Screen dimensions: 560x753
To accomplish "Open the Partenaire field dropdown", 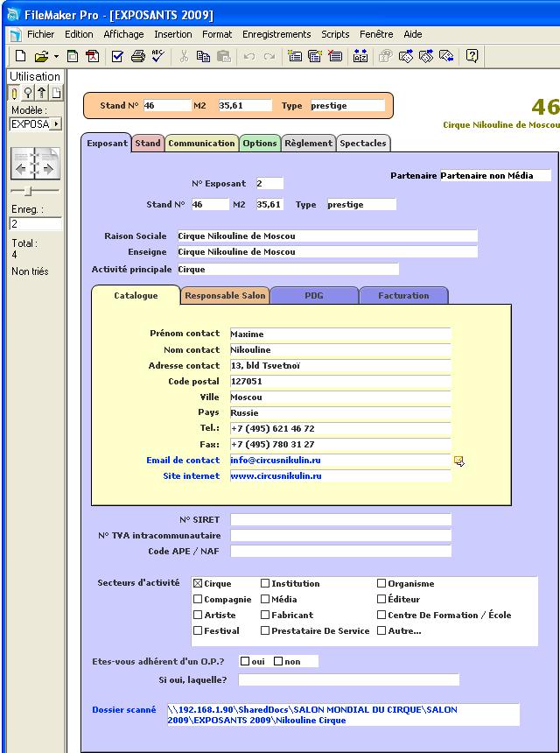I will click(x=494, y=175).
